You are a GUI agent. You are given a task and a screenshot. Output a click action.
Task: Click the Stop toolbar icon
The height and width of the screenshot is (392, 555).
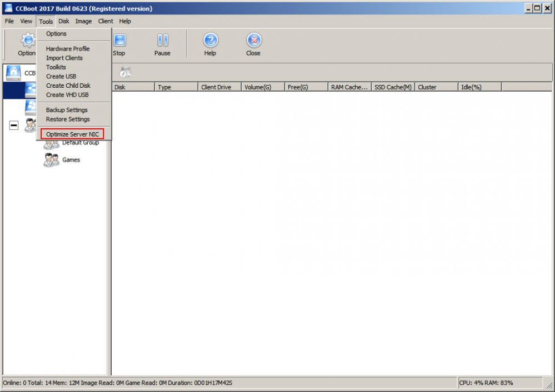(x=119, y=40)
